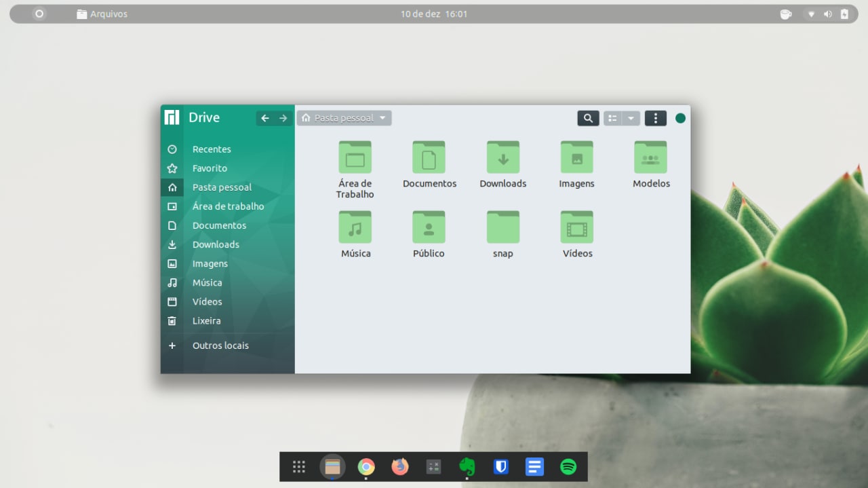The height and width of the screenshot is (488, 868).
Task: Open Outros locais in the sidebar
Action: point(228,345)
